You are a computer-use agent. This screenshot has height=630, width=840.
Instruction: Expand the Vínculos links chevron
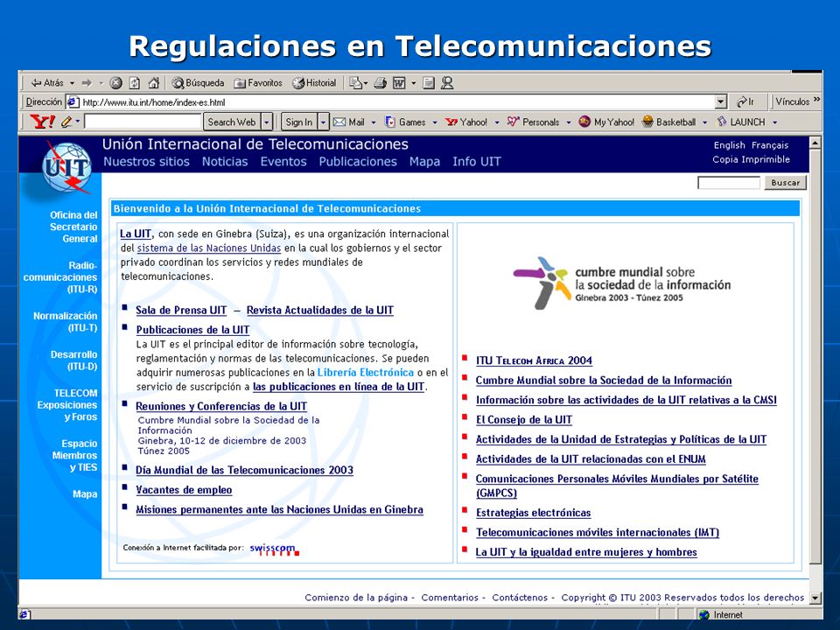pyautogui.click(x=817, y=100)
